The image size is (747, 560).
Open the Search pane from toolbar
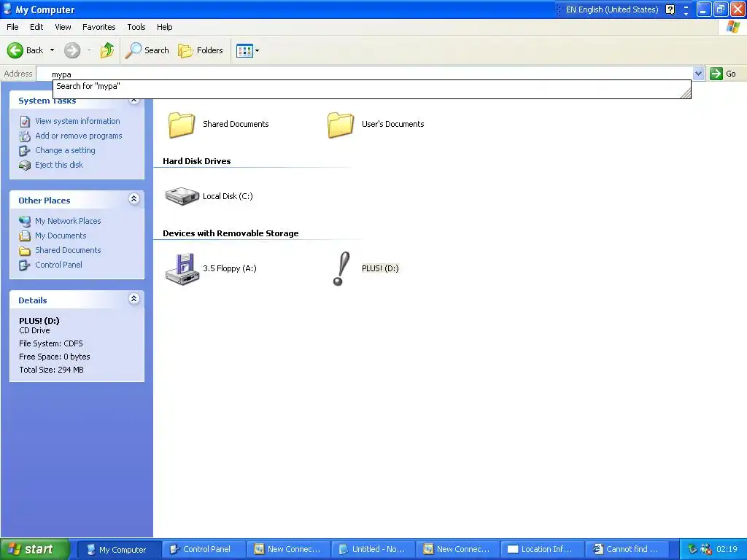coord(147,50)
